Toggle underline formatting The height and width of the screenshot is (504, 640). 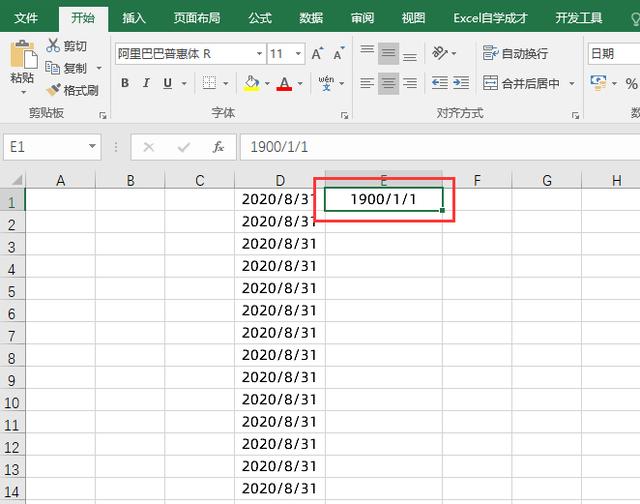pyautogui.click(x=167, y=83)
